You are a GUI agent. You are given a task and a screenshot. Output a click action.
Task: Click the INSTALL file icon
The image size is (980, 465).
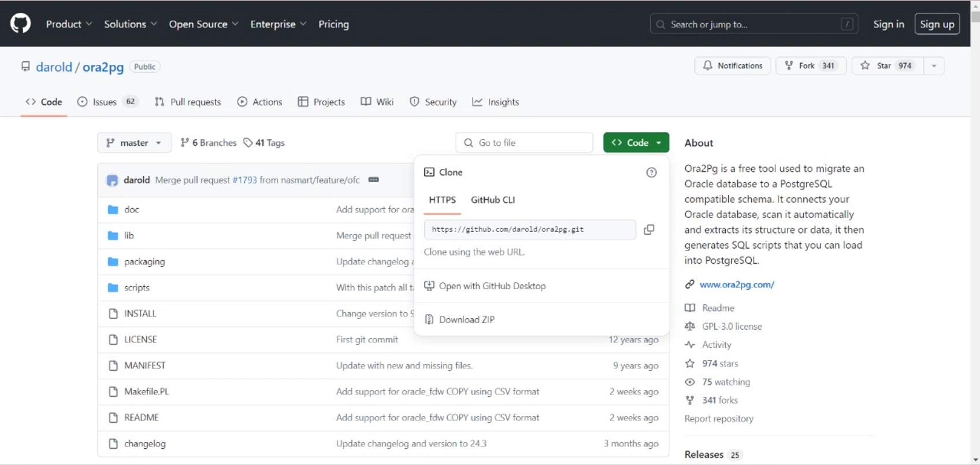coord(113,313)
